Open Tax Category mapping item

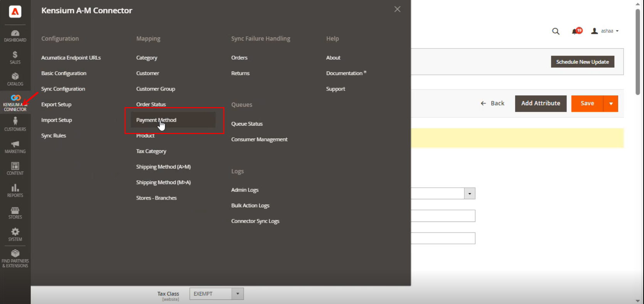click(151, 151)
